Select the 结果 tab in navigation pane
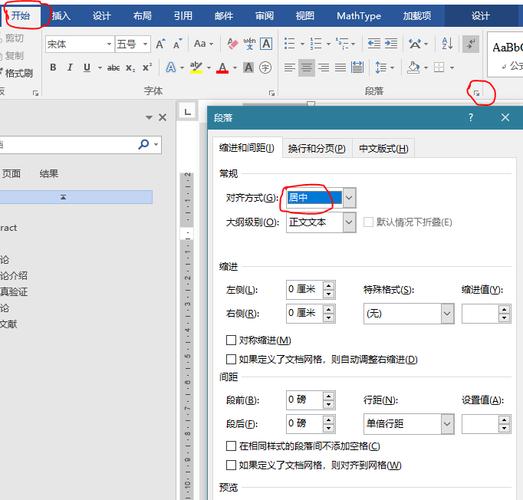Viewport: 523px width, 500px height. coord(49,173)
